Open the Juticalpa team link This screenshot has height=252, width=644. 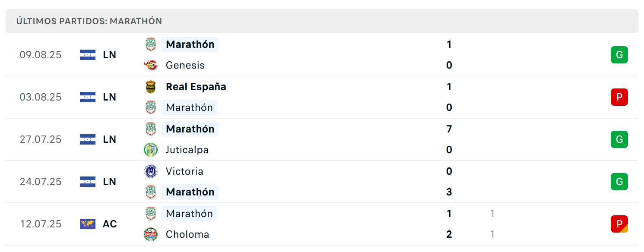coord(187,150)
